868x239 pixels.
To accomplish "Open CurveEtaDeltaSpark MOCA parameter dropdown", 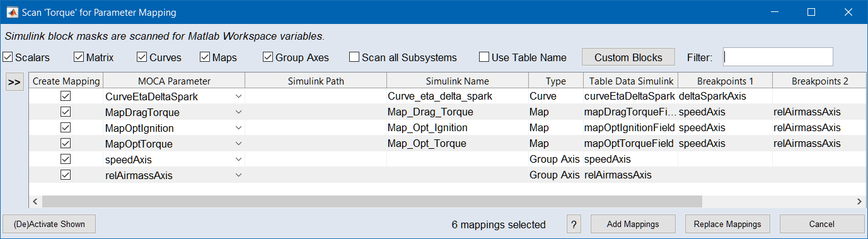I will pyautogui.click(x=238, y=96).
